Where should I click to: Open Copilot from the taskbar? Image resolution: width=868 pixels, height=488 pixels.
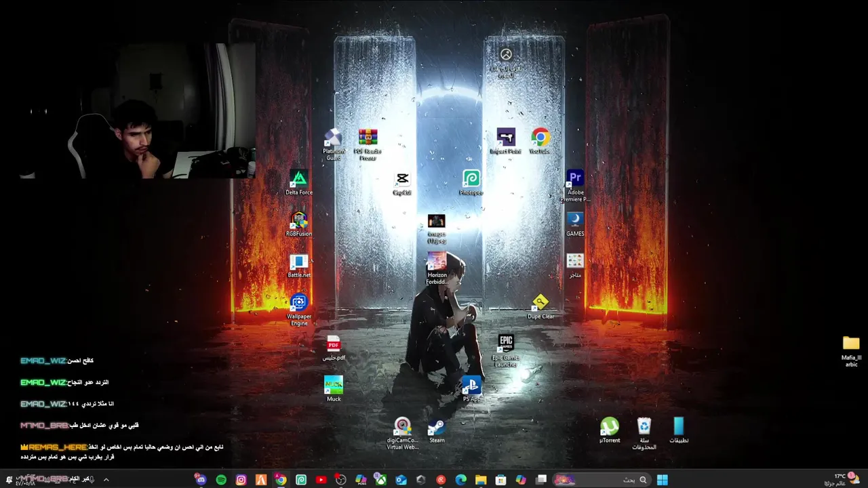click(x=521, y=480)
